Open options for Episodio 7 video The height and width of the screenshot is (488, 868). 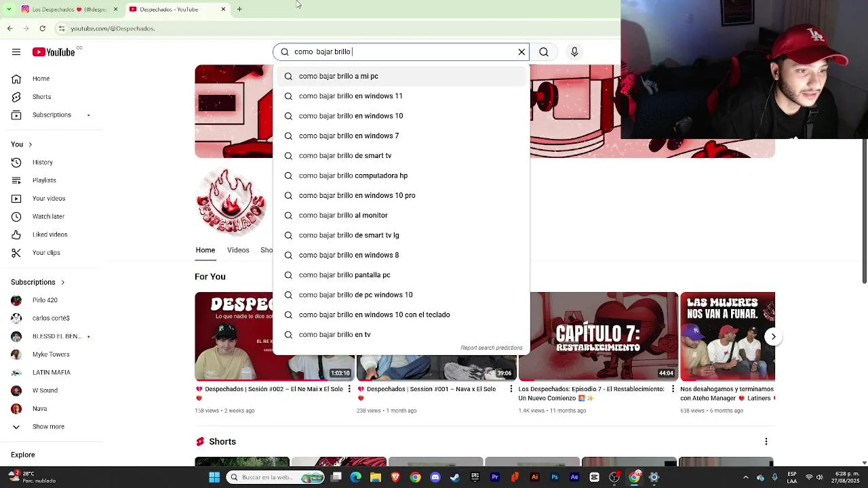tap(673, 389)
